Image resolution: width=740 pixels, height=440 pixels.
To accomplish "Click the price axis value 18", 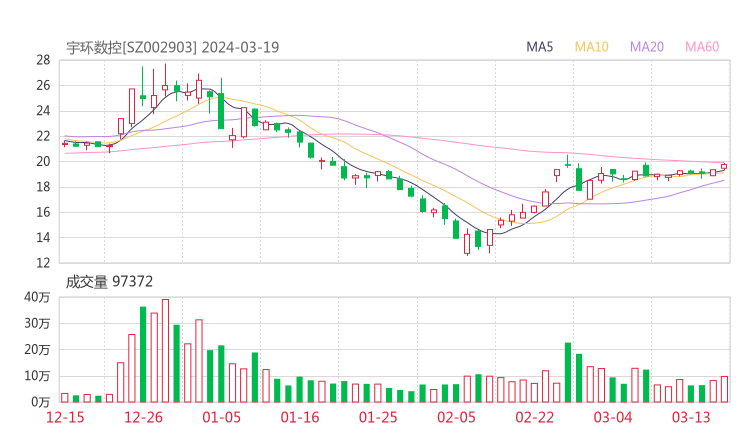I will coord(43,187).
